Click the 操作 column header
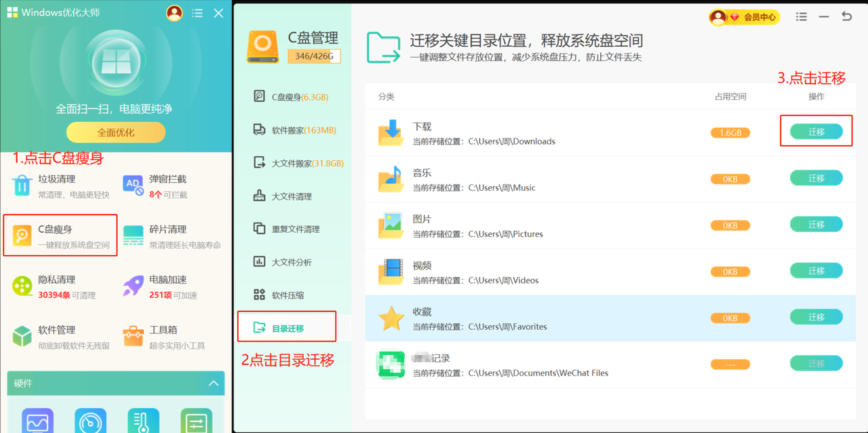The height and width of the screenshot is (433, 868). 816,96
